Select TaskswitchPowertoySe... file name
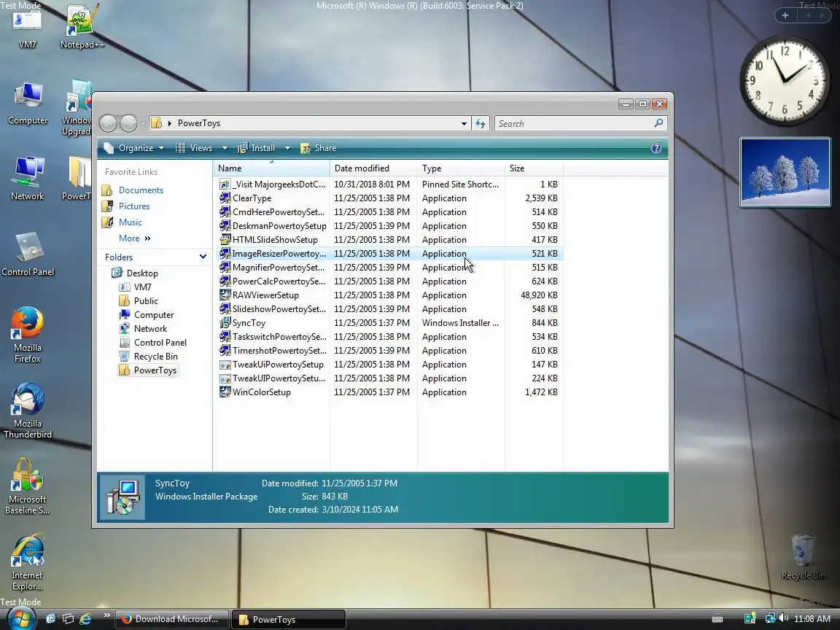 click(279, 337)
